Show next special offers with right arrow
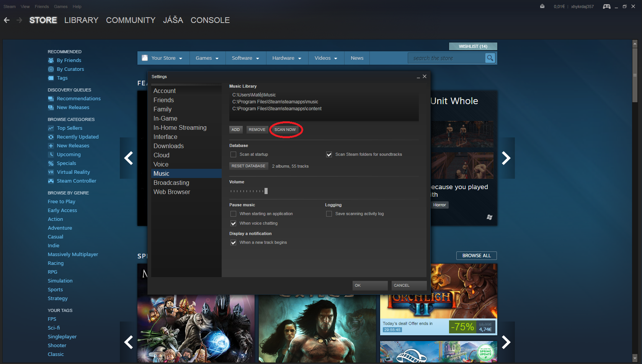Viewport: 642px width, 364px height. (x=506, y=342)
